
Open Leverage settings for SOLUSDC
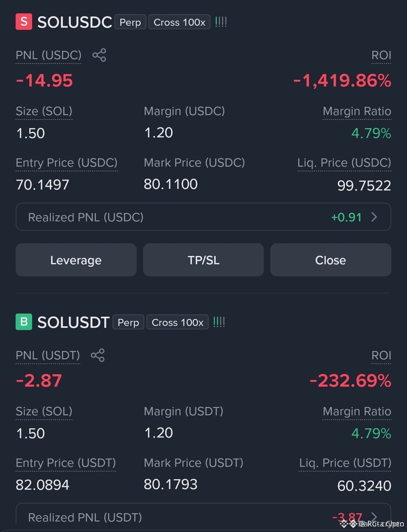tap(76, 260)
